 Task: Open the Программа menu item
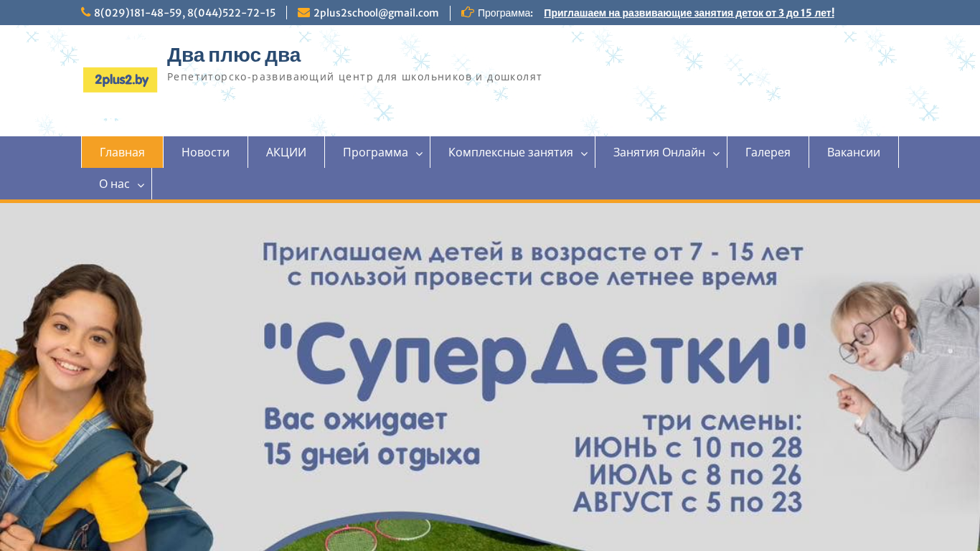pos(375,152)
